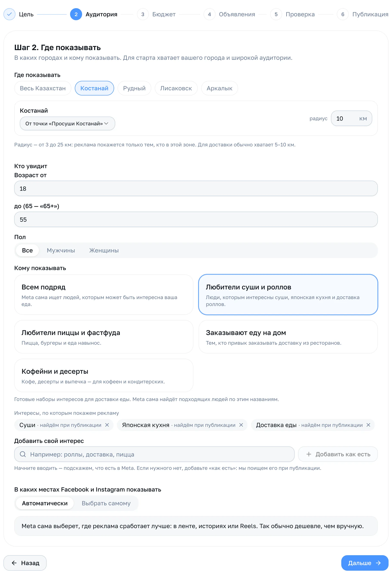Click the search magnifier icon in interest field

(x=23, y=454)
